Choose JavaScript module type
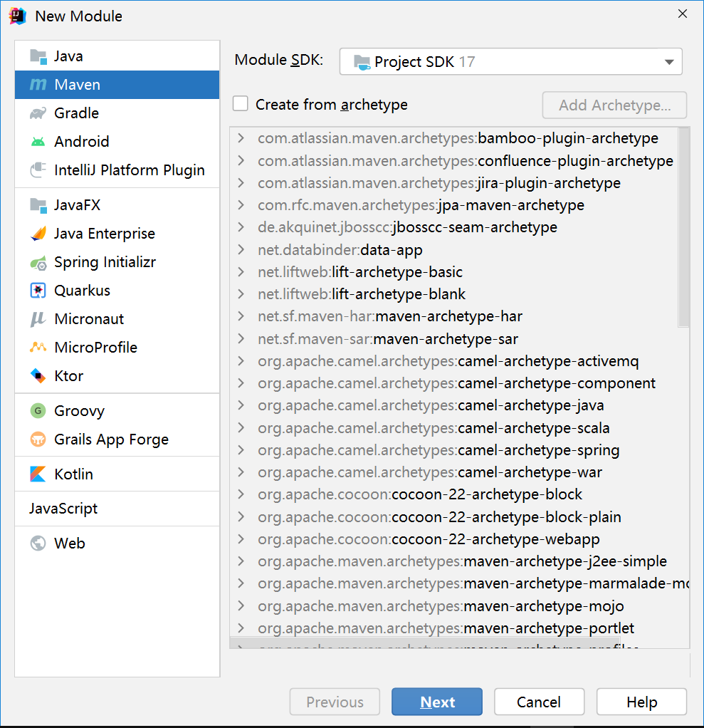Viewport: 704px width, 728px height. (117, 509)
